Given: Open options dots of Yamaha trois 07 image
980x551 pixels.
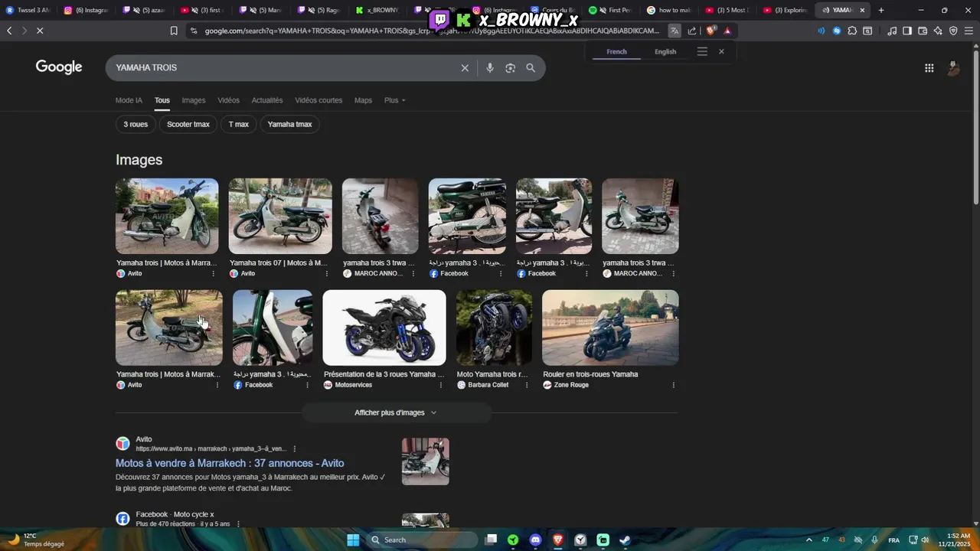Looking at the screenshot, I should tap(327, 273).
